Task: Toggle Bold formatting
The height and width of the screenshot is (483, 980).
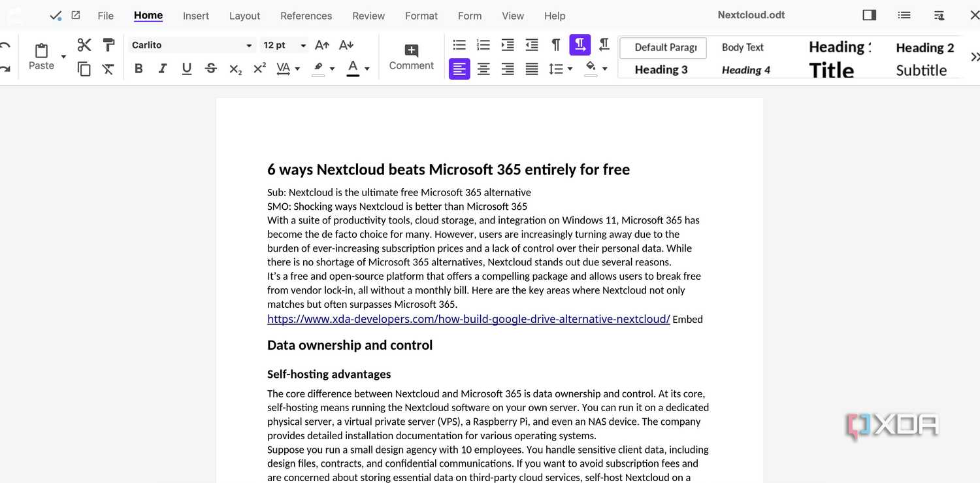Action: pyautogui.click(x=139, y=69)
